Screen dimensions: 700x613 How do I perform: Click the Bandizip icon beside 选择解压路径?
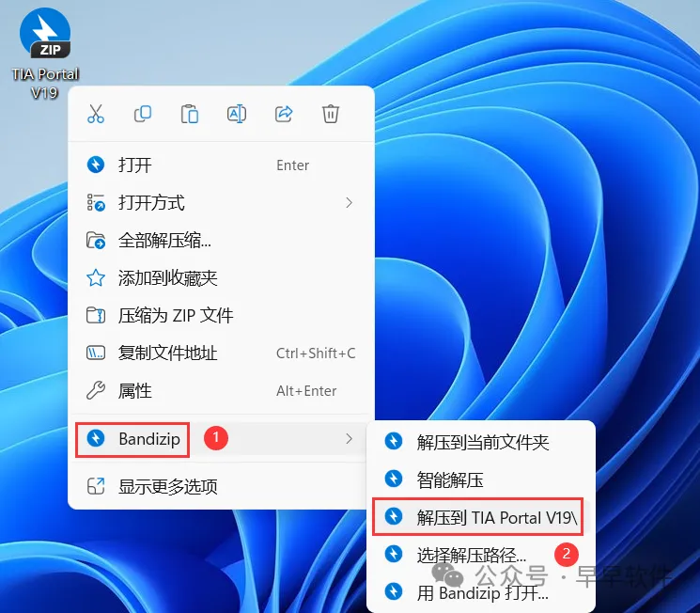click(394, 554)
